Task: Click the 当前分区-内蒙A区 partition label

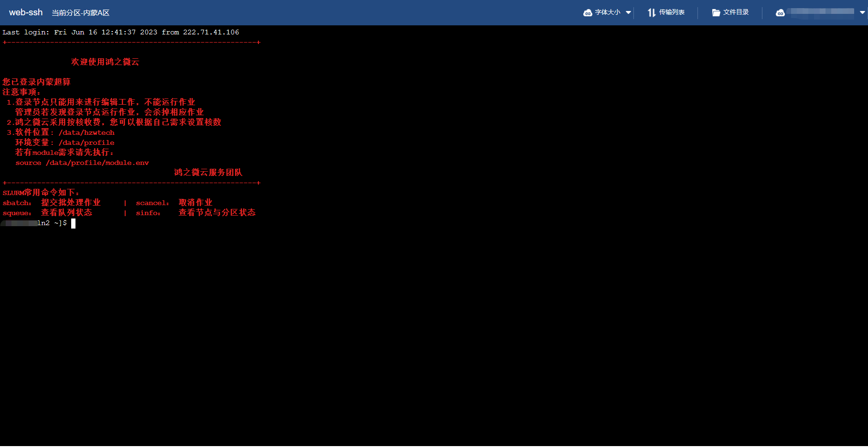Action: point(80,13)
